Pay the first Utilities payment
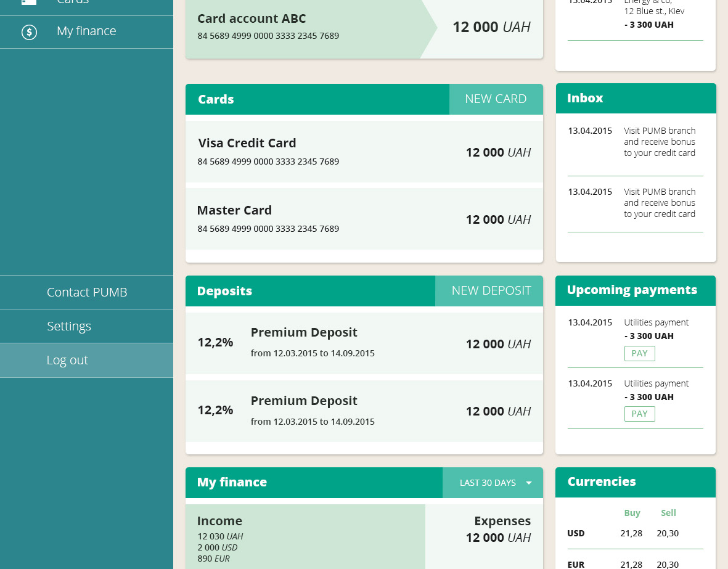728x569 pixels. point(639,353)
